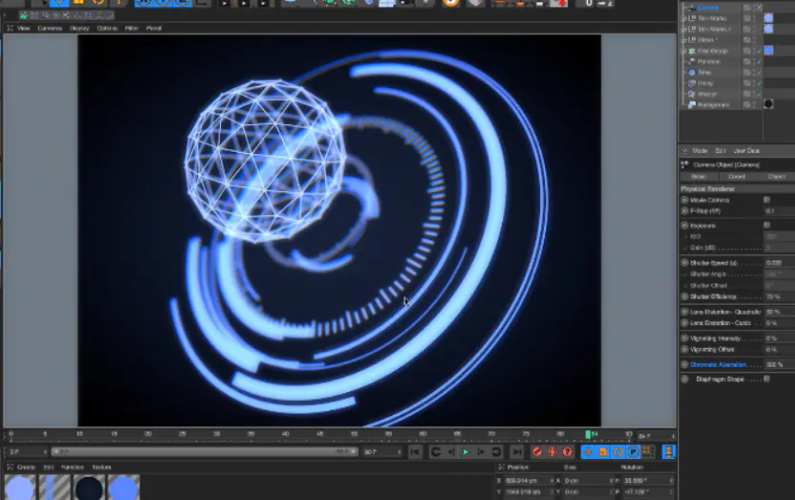
Task: Select the Delay effector icon
Action: click(692, 83)
